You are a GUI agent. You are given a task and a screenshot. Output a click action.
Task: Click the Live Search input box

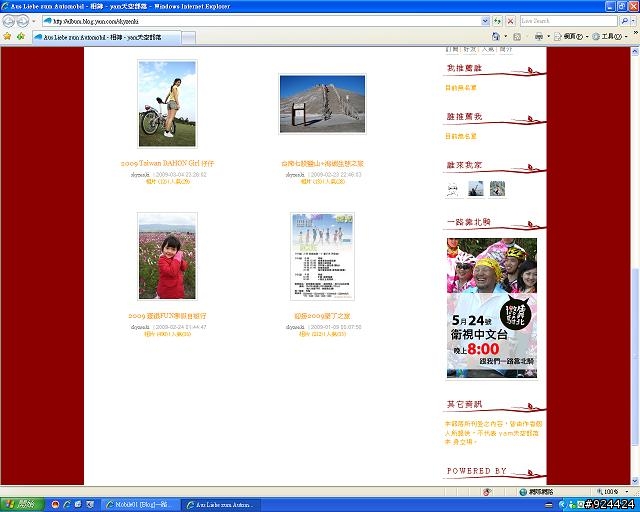pyautogui.click(x=569, y=21)
